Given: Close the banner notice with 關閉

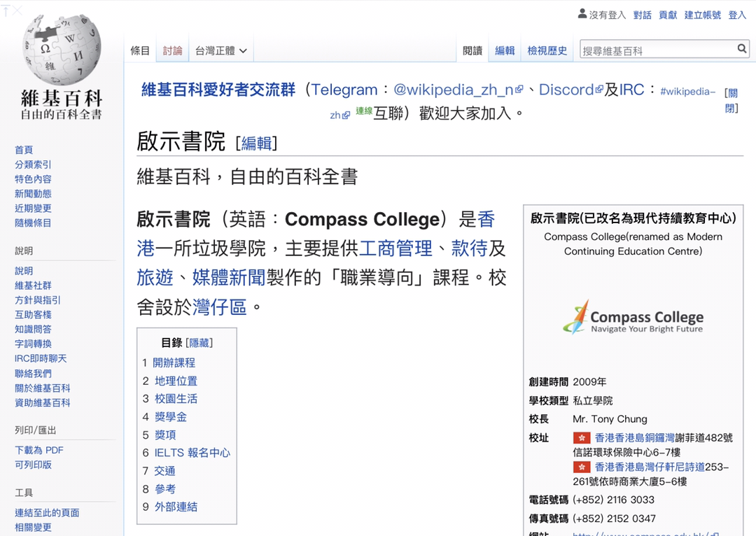Looking at the screenshot, I should [x=732, y=100].
